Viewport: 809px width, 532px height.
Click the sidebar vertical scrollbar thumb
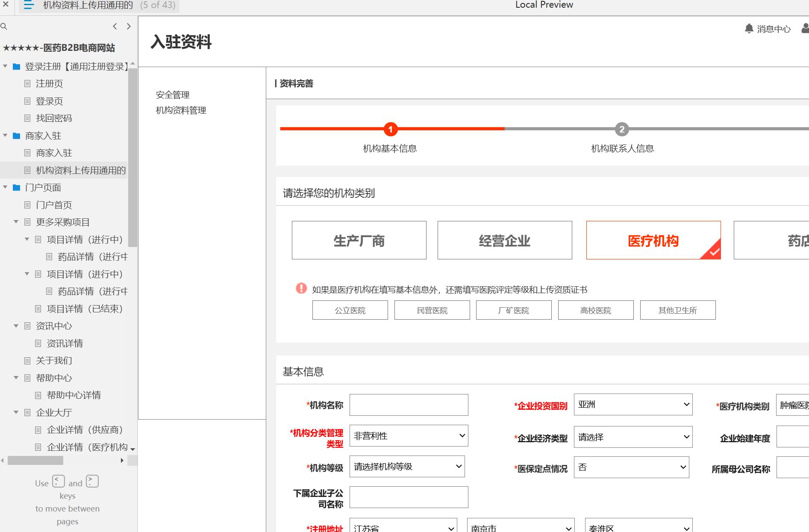click(132, 158)
